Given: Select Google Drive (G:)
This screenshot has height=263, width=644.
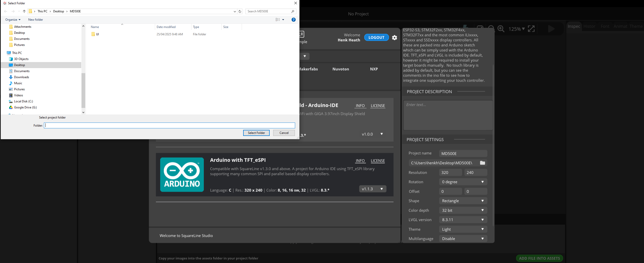Looking at the screenshot, I should 25,107.
